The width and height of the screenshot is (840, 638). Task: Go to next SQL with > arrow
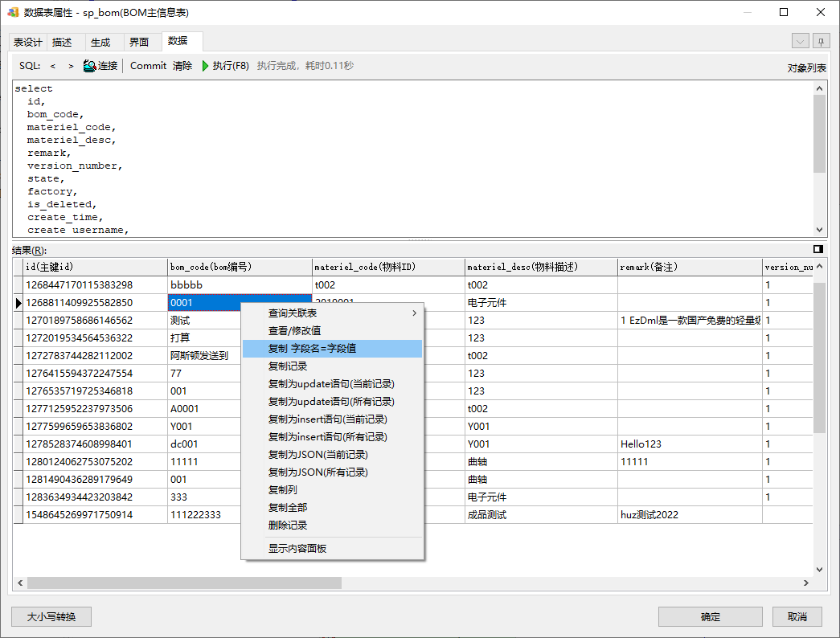click(71, 66)
